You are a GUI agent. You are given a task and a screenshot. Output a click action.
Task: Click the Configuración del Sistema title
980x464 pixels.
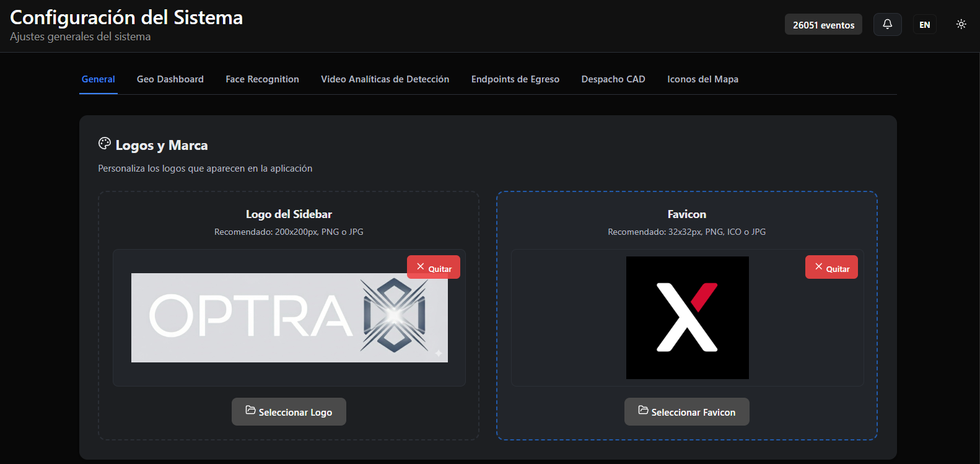pyautogui.click(x=126, y=17)
